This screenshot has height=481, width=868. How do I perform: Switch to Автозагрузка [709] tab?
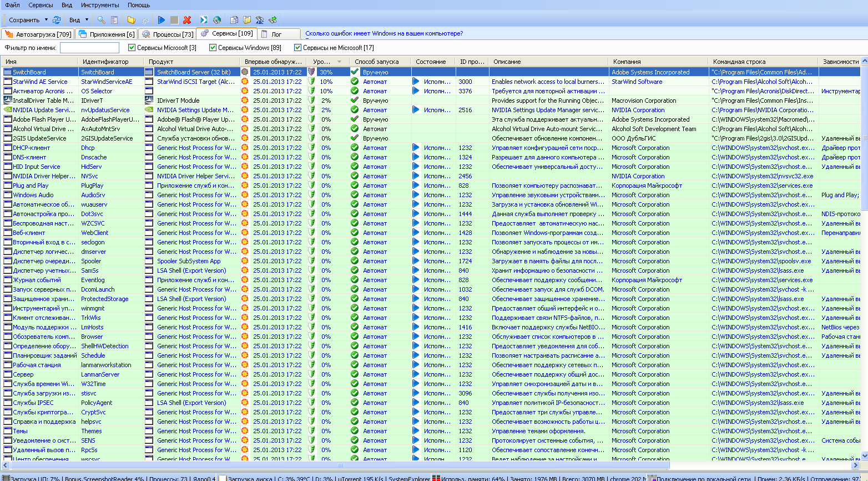(38, 34)
